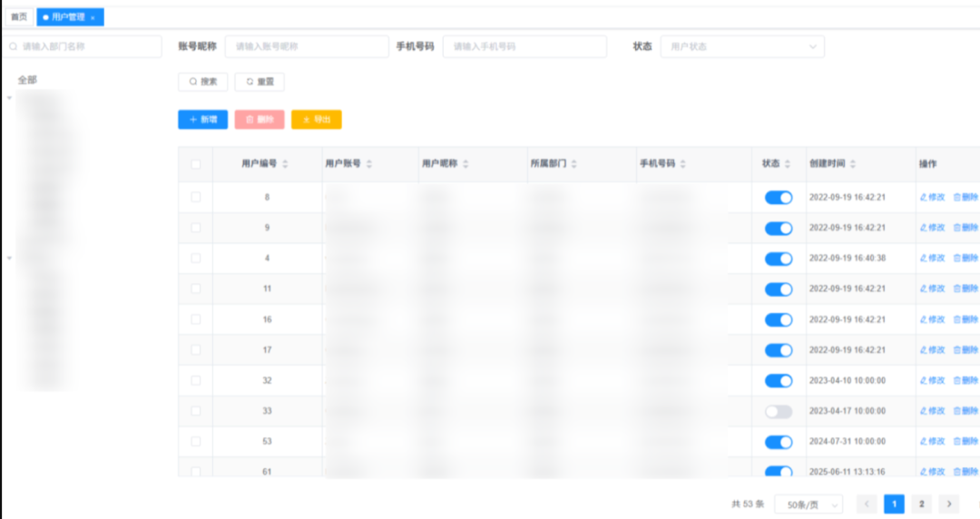Enable the status switch for user 33
The image size is (980, 519).
(x=779, y=411)
